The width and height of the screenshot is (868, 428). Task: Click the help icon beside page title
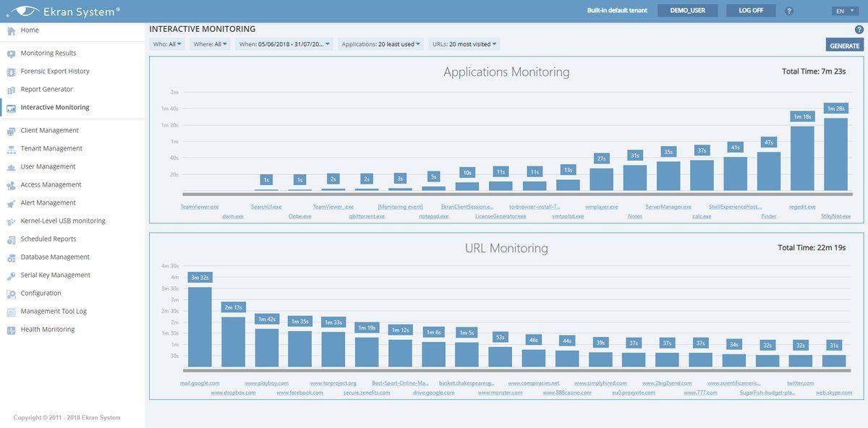coord(859,30)
